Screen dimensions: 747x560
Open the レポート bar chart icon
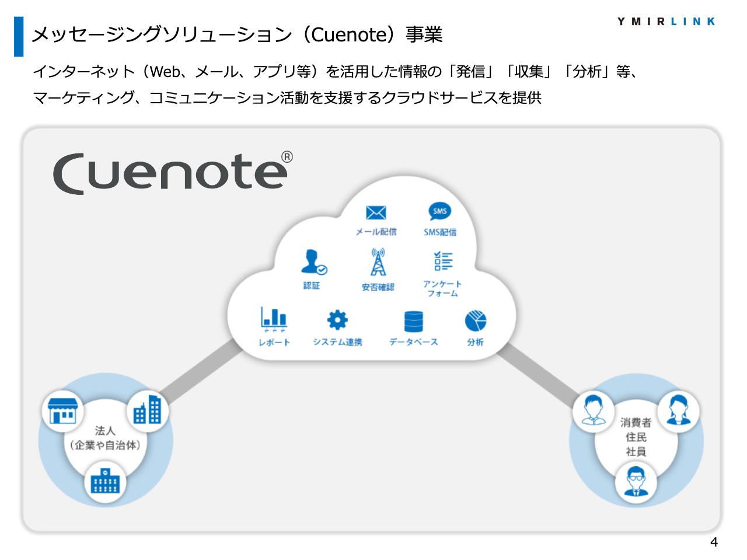273,318
